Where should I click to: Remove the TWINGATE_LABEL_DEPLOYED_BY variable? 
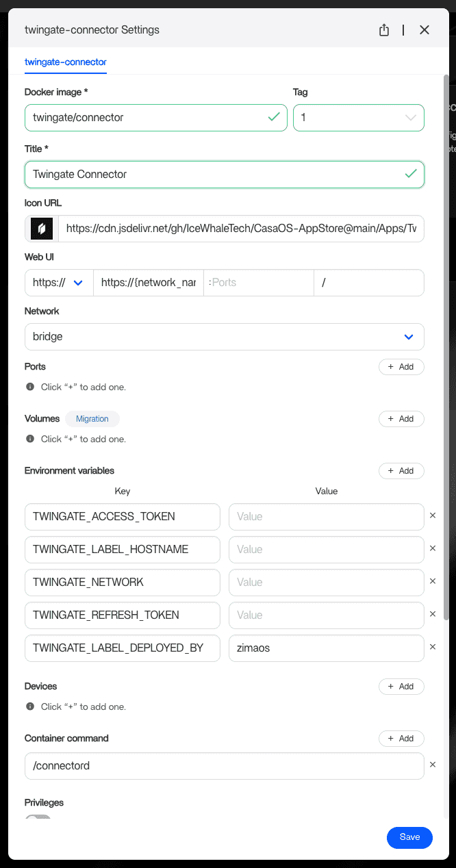[433, 647]
